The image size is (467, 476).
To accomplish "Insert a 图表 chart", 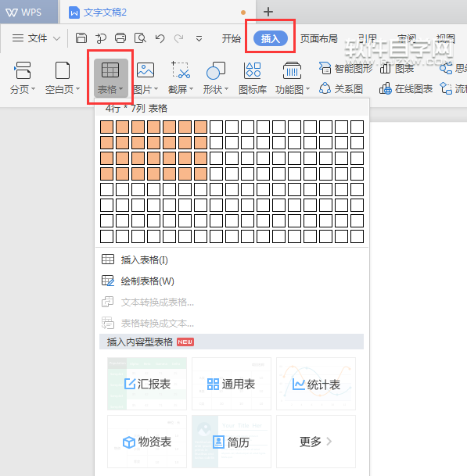I will coord(397,68).
